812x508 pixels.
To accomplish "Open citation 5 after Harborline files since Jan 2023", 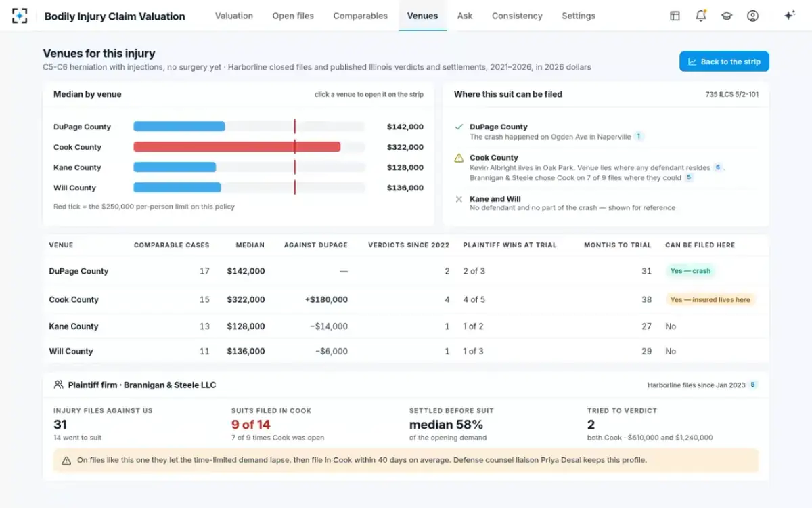I will [753, 385].
